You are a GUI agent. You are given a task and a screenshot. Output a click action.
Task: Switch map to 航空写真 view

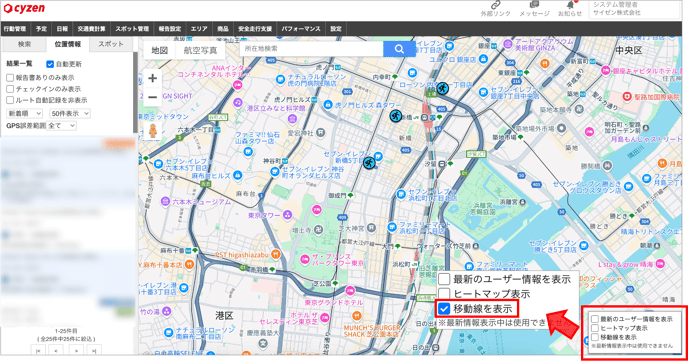tap(200, 50)
